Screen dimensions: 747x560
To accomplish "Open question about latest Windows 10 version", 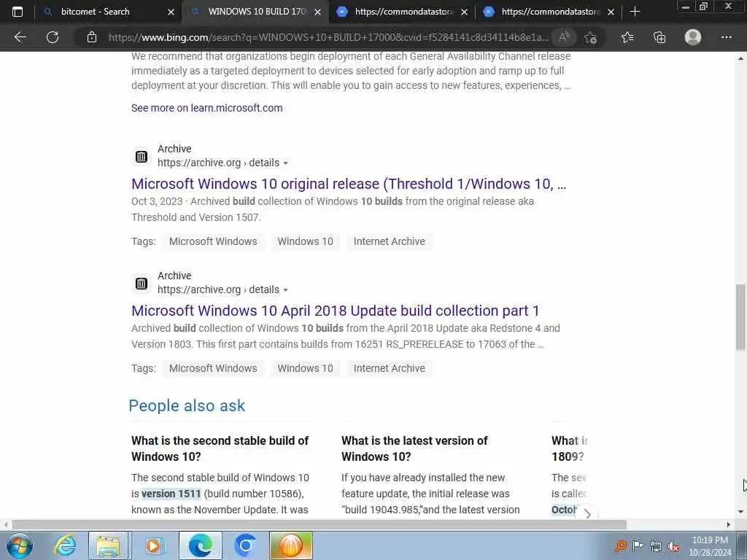I will [x=414, y=448].
